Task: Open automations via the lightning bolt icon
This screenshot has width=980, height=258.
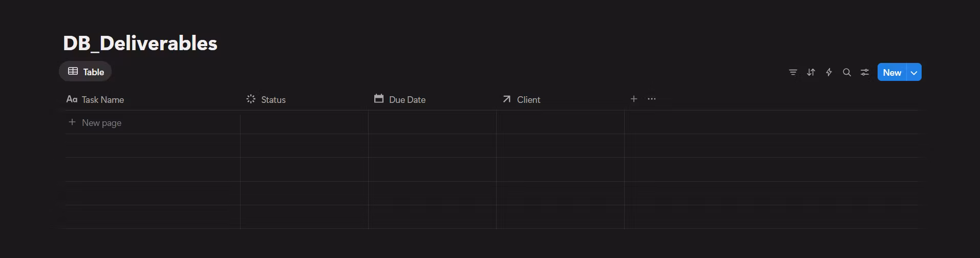Action: pyautogui.click(x=829, y=72)
